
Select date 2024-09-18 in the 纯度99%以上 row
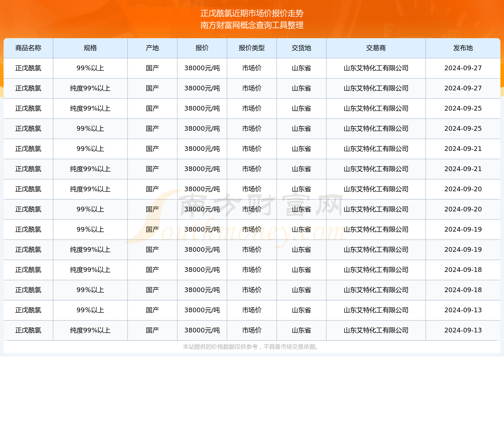click(x=463, y=270)
